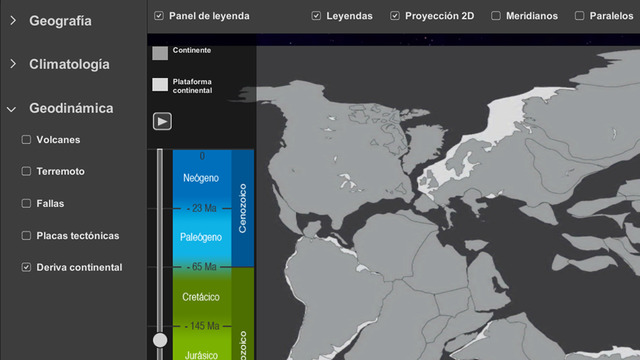Enable Paralelos on the map
This screenshot has width=640, height=360.
[x=579, y=16]
